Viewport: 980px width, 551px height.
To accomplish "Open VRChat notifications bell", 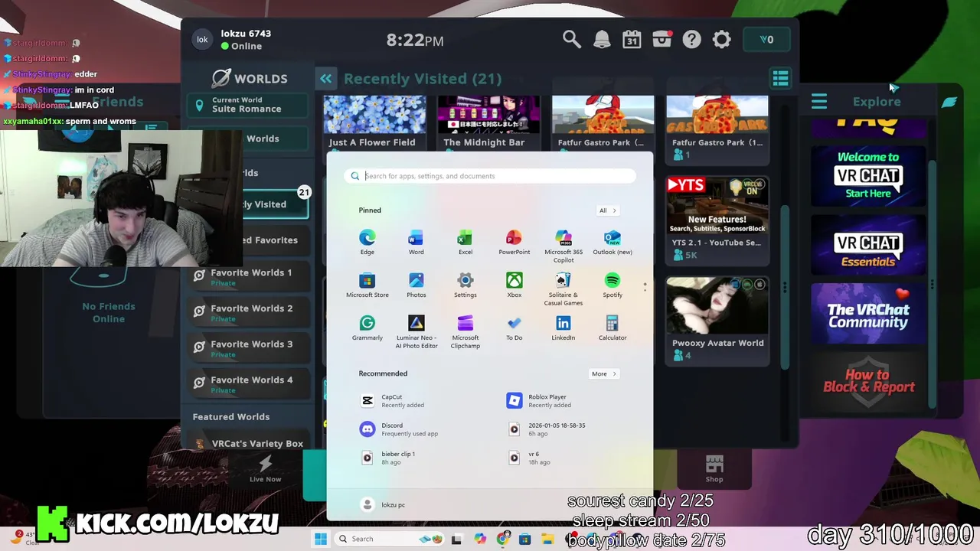I will coord(602,40).
